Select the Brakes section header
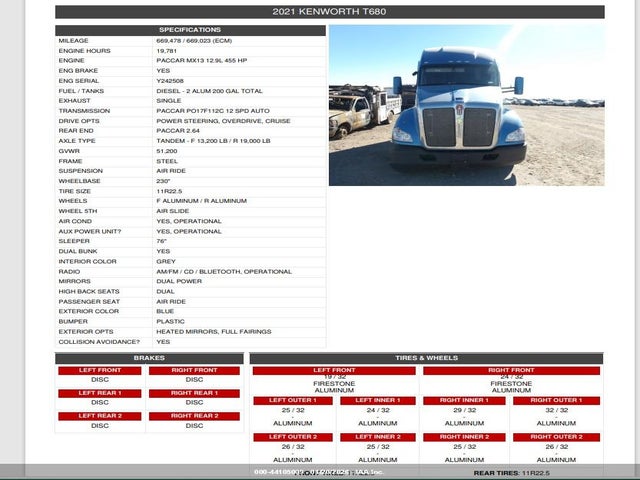The image size is (640, 480). point(149,358)
